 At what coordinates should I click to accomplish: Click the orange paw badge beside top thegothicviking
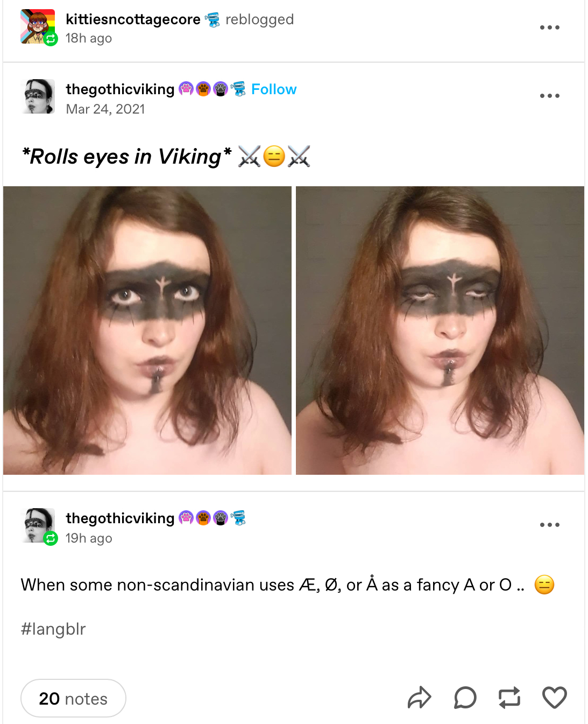point(203,89)
